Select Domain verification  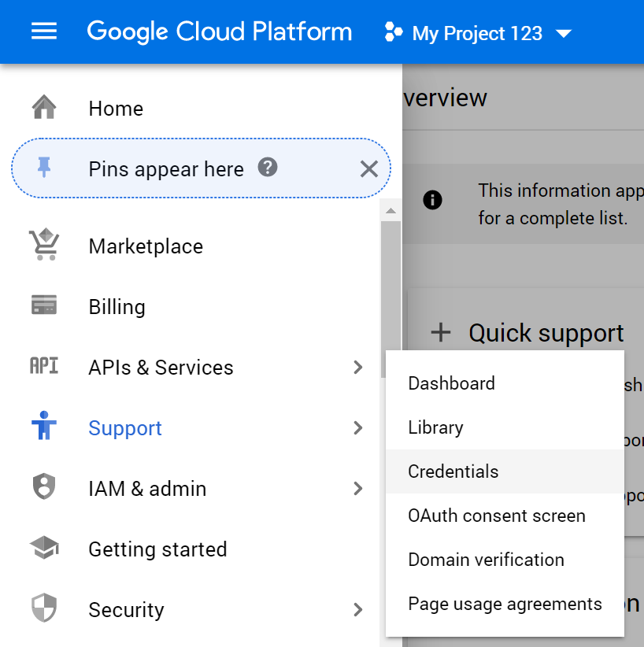505,560
